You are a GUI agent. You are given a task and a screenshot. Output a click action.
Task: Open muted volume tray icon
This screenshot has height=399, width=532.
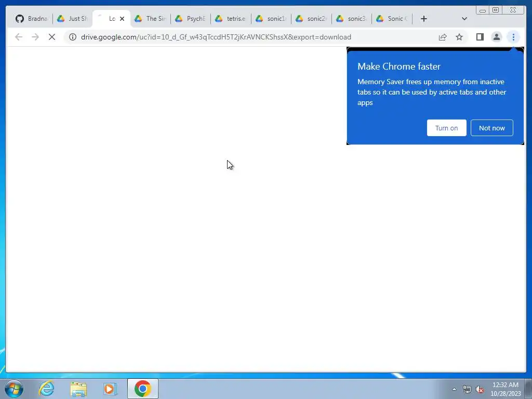point(480,390)
